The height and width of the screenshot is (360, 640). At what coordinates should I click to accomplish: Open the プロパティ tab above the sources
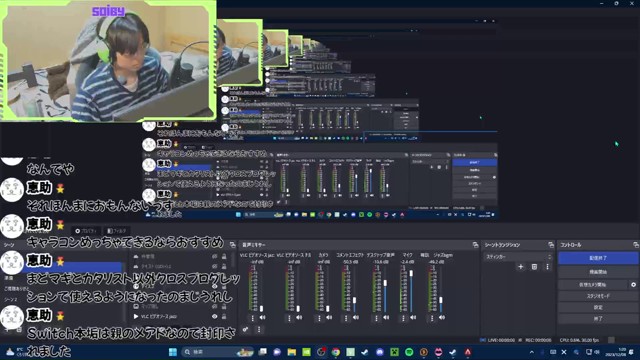tap(86, 231)
